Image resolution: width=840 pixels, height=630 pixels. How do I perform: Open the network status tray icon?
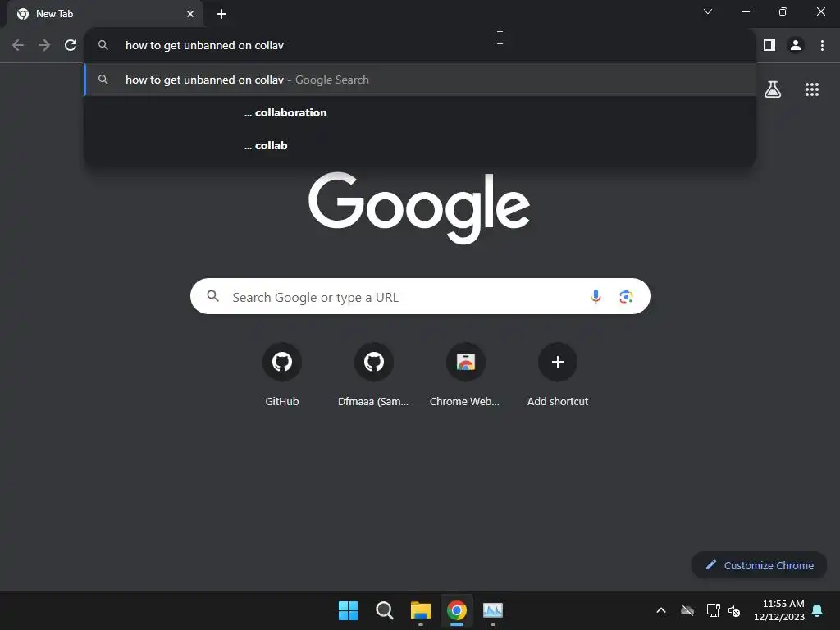pos(713,610)
